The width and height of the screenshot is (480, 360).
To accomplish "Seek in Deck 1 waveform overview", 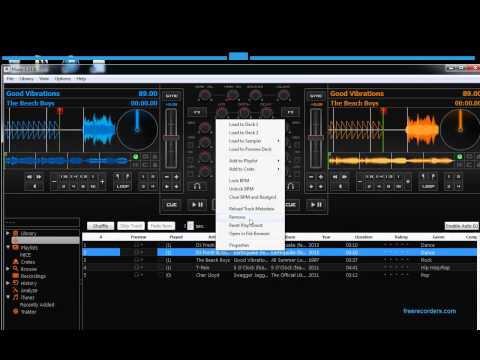I will [68, 161].
